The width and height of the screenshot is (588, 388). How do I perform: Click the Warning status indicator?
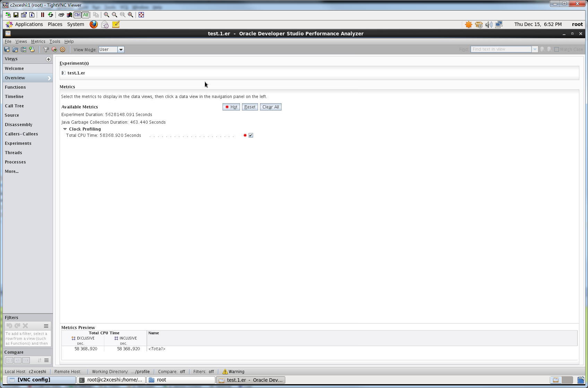233,372
